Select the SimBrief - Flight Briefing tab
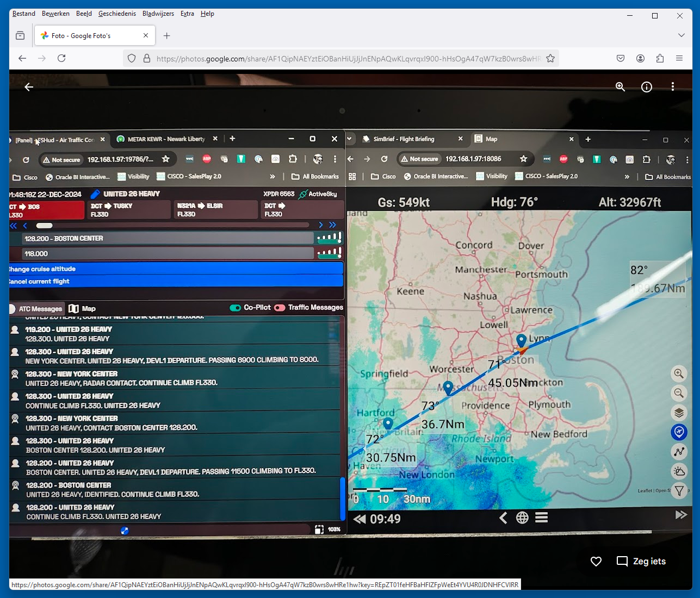This screenshot has width=700, height=598. coord(412,139)
